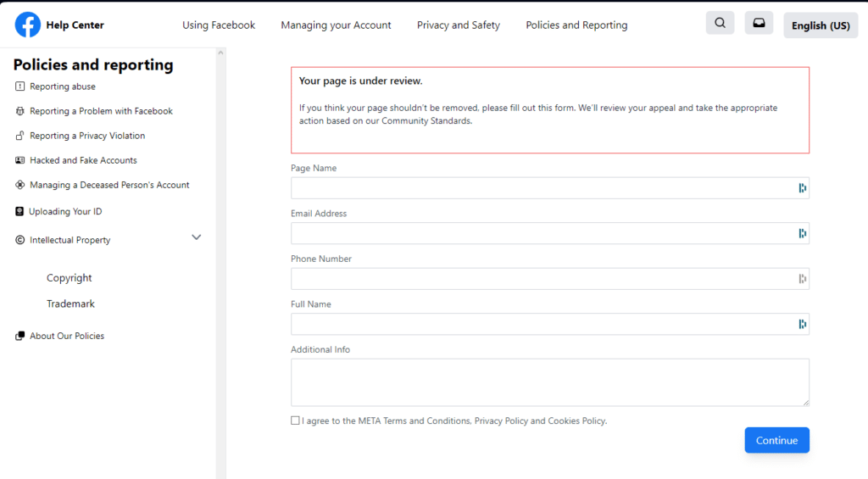Open Privacy and Safety menu
The image size is (868, 479).
coord(459,25)
